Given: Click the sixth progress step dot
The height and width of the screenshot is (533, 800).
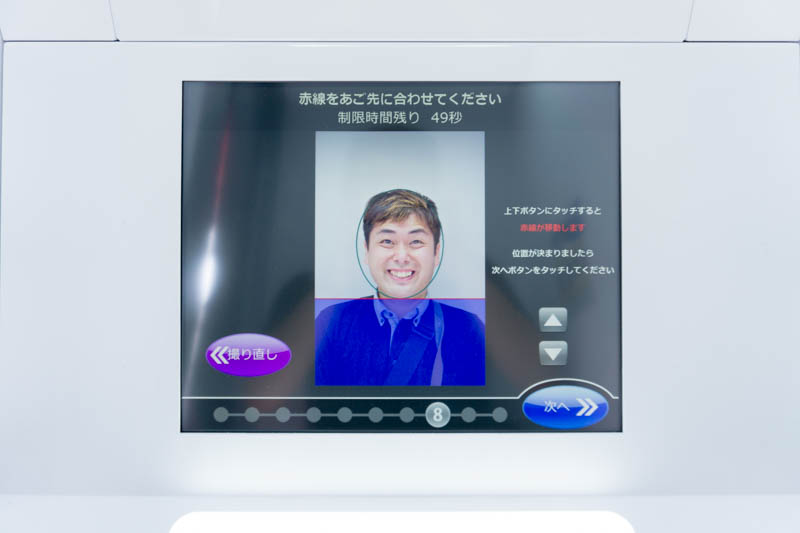Looking at the screenshot, I should (376, 414).
